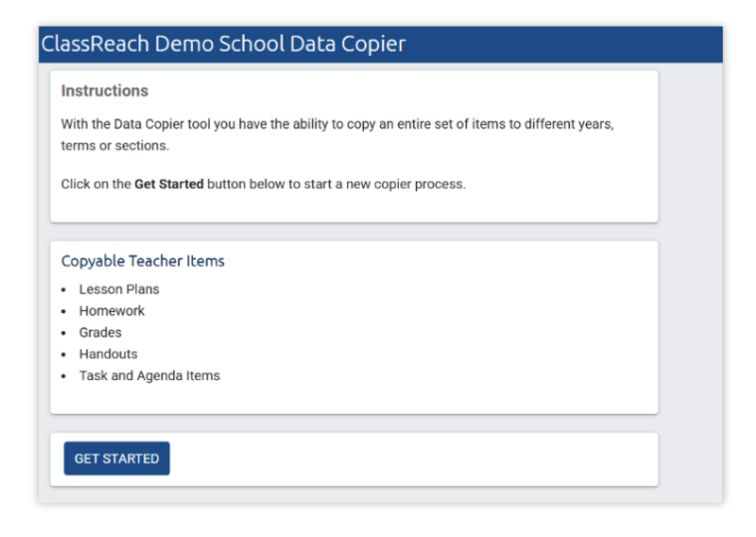Select the Copyable Teacher Items heading
This screenshot has height=537, width=756.
[142, 262]
